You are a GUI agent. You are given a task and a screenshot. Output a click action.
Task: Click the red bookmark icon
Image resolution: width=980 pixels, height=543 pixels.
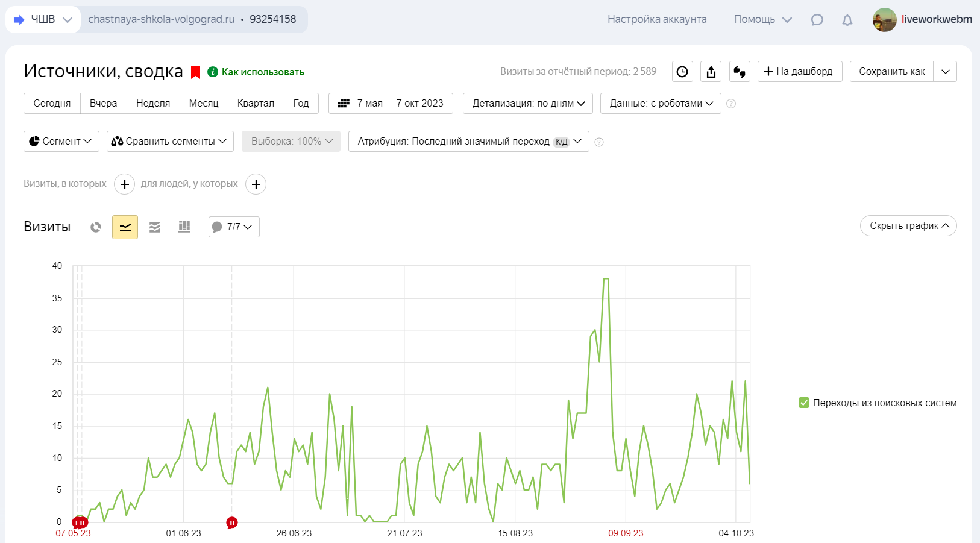195,72
